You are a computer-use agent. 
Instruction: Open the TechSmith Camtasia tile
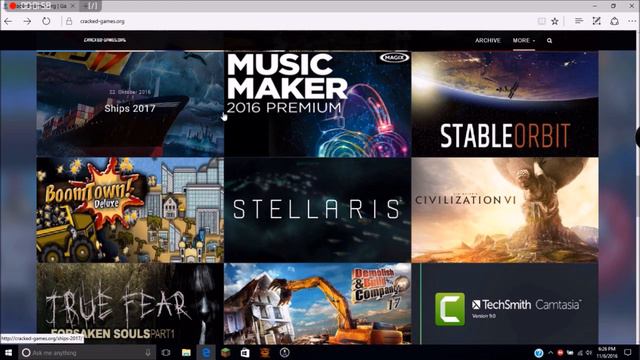505,303
